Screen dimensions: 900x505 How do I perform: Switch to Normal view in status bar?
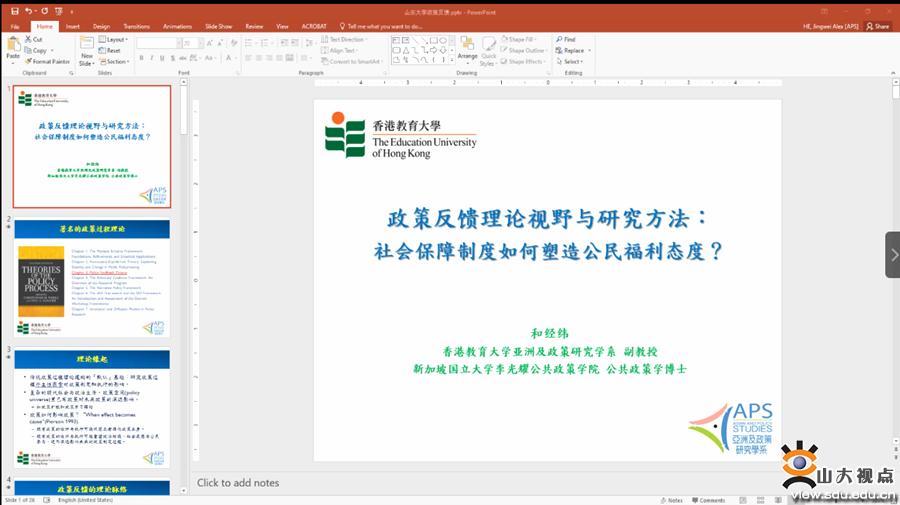click(x=743, y=500)
